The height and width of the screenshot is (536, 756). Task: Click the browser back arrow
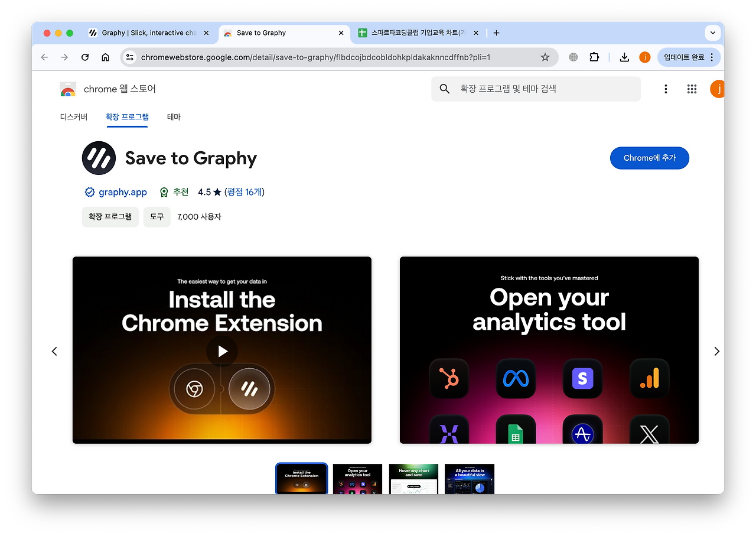pos(44,57)
